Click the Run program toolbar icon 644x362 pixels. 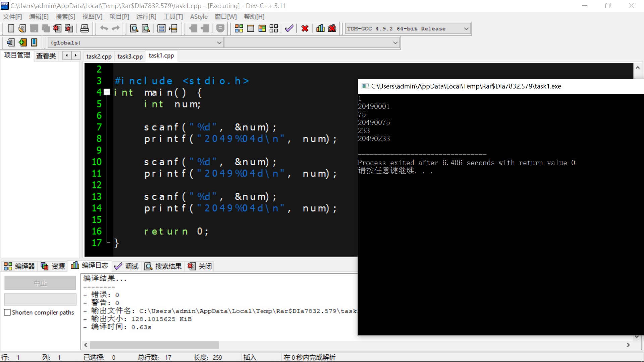tap(251, 28)
